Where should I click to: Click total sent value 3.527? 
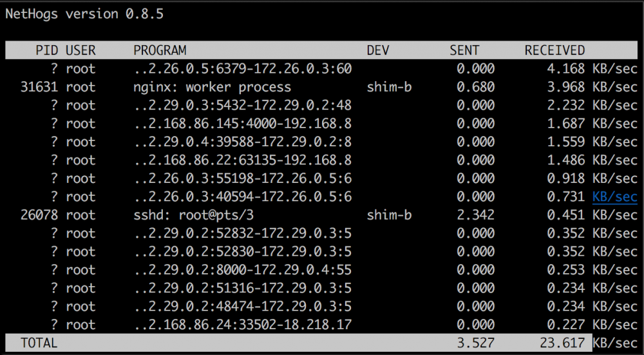coord(476,343)
